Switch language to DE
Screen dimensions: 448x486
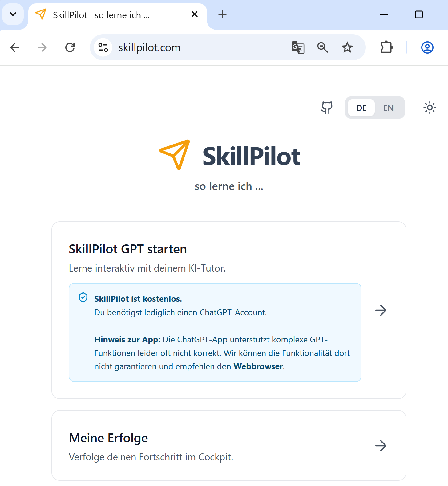pyautogui.click(x=361, y=108)
